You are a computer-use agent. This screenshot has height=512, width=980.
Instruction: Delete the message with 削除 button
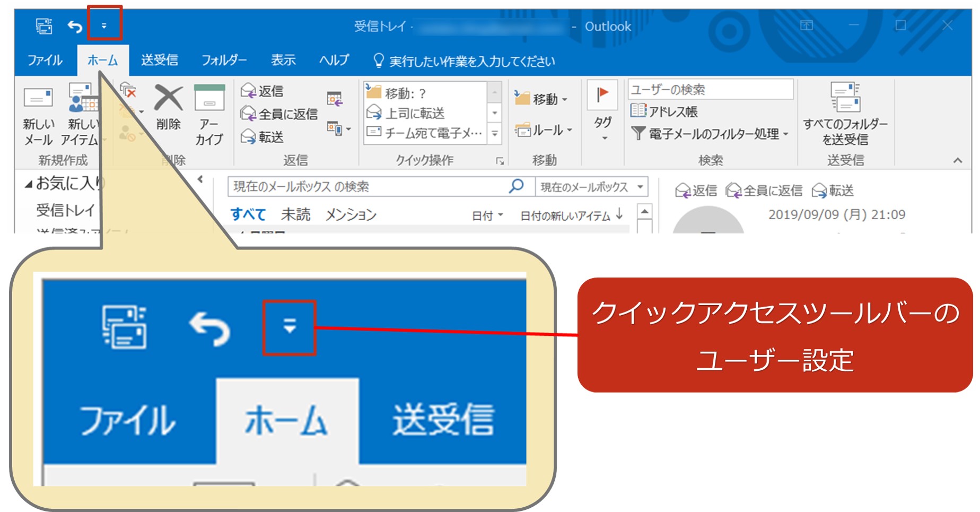pyautogui.click(x=168, y=108)
